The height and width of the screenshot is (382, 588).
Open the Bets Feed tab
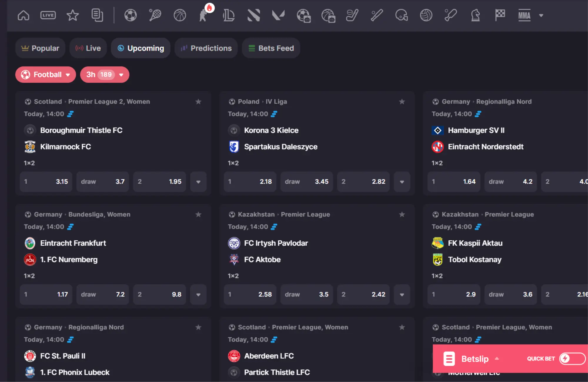pyautogui.click(x=271, y=48)
